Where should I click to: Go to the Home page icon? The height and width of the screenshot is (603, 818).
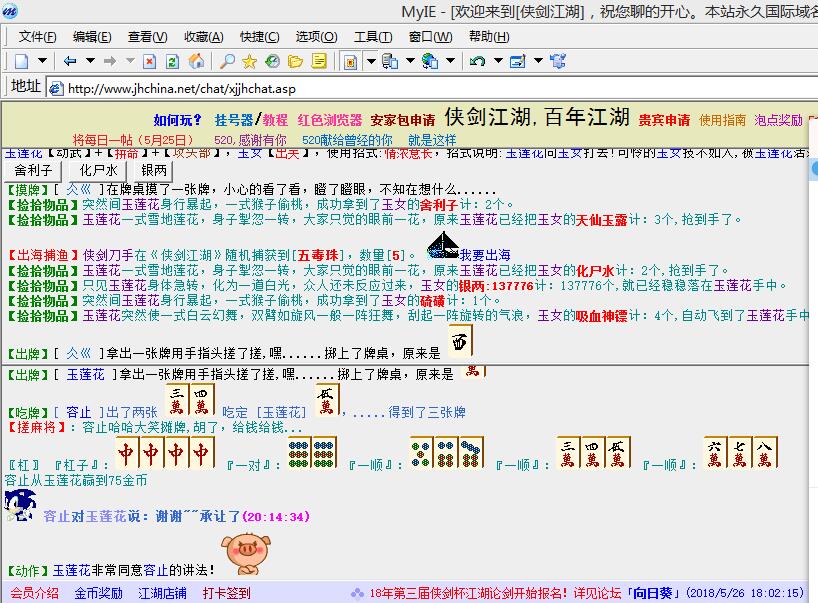pyautogui.click(x=197, y=61)
